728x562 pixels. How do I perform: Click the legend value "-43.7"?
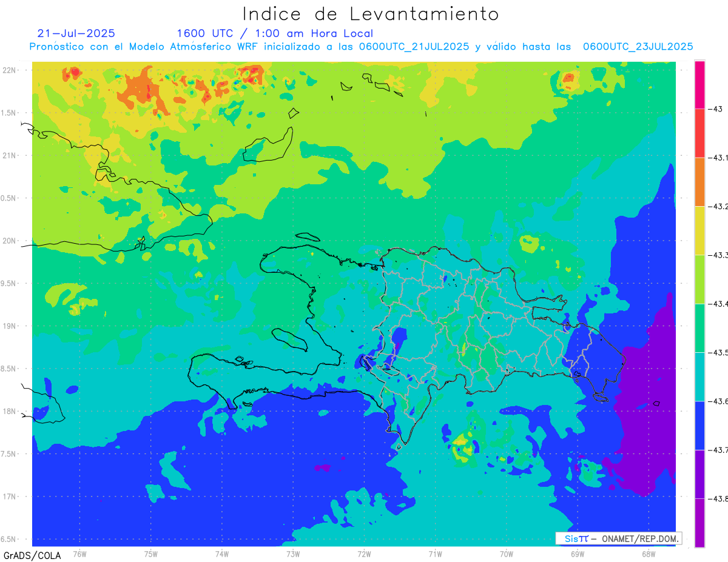[x=720, y=450]
